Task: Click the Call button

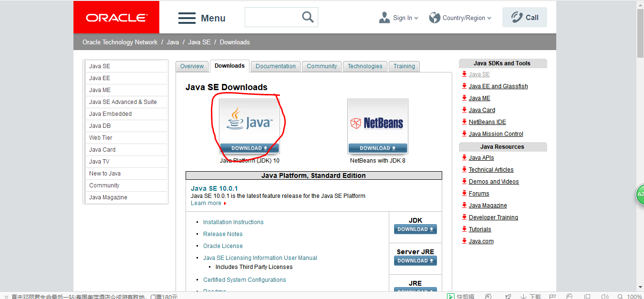Action: (525, 18)
